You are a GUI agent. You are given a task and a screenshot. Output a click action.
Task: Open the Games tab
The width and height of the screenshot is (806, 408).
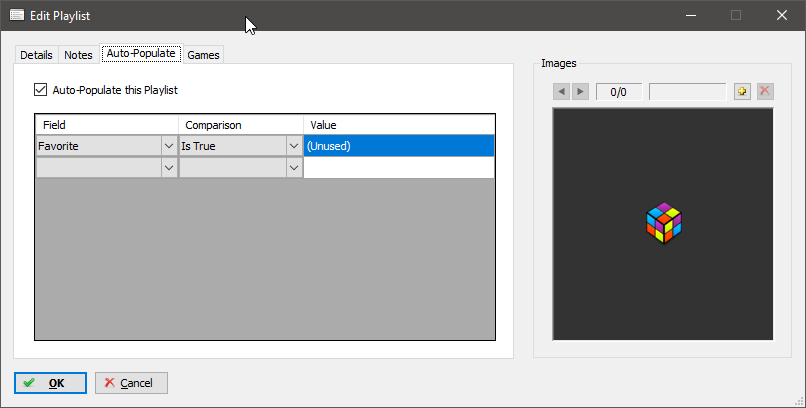[x=203, y=55]
